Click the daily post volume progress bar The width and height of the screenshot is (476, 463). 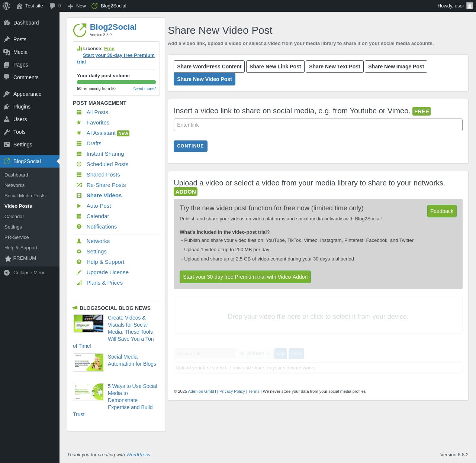pyautogui.click(x=116, y=82)
